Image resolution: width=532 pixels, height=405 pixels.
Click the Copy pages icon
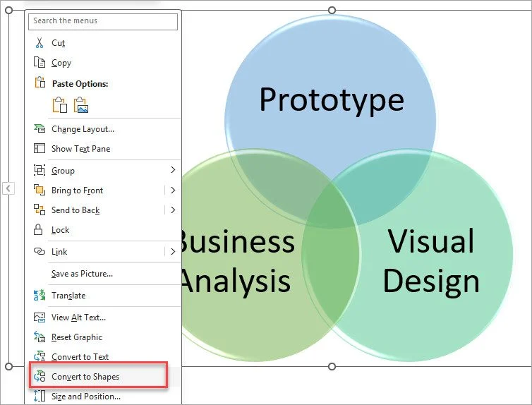tap(40, 62)
